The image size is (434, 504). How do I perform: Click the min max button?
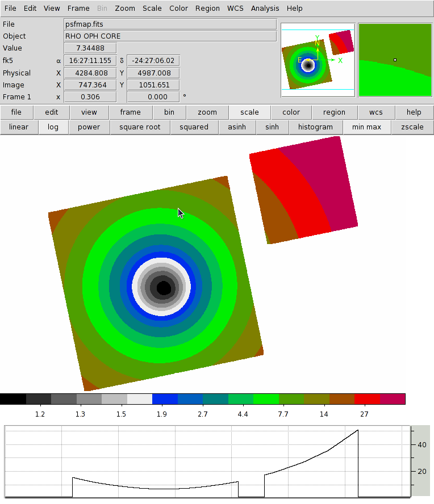click(366, 127)
